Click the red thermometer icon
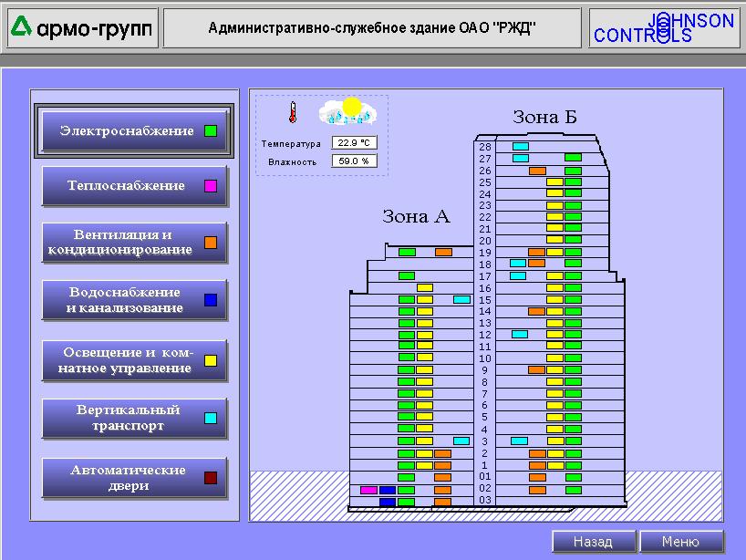 pos(293,113)
